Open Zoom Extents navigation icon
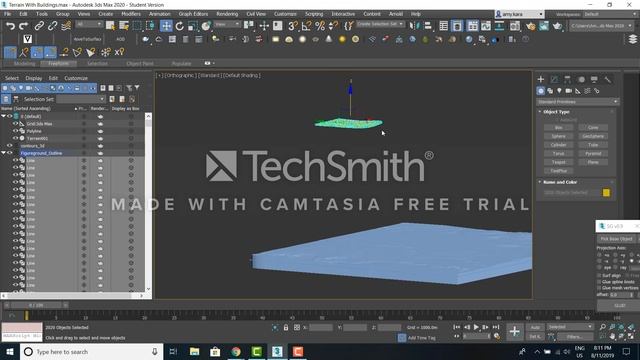The image size is (640, 360). (x=622, y=327)
